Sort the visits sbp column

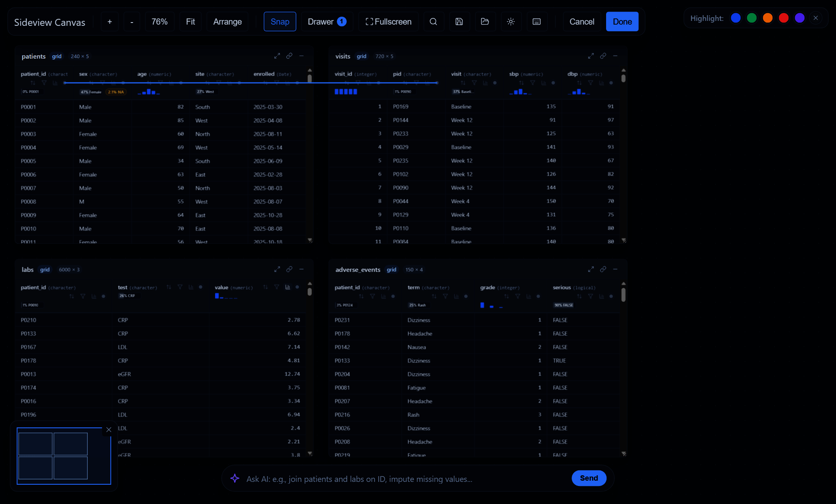click(x=521, y=83)
